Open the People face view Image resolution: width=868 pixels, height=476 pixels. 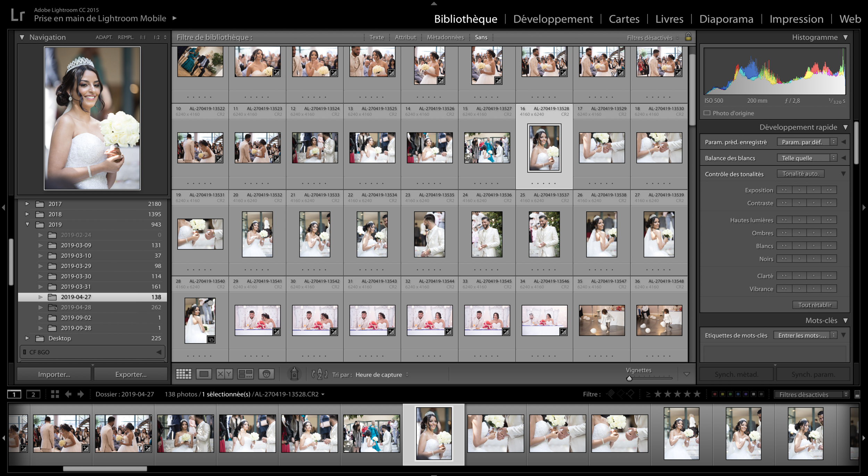coord(266,374)
